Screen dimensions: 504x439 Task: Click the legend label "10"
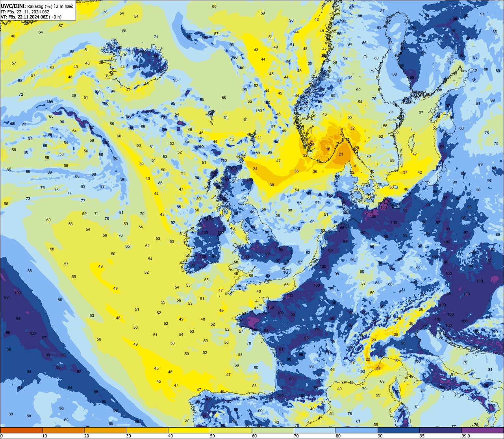click(x=44, y=436)
